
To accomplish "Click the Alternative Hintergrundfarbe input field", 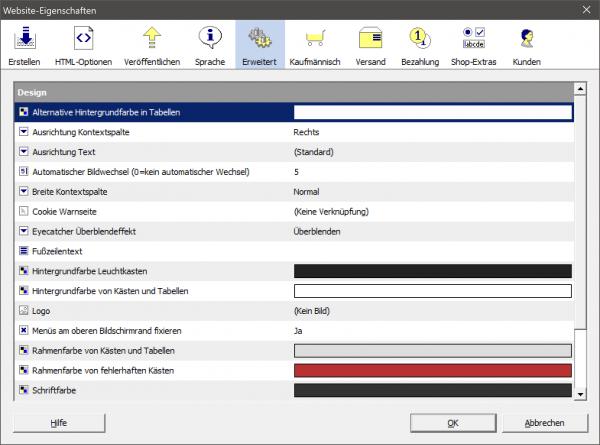I will (x=432, y=112).
